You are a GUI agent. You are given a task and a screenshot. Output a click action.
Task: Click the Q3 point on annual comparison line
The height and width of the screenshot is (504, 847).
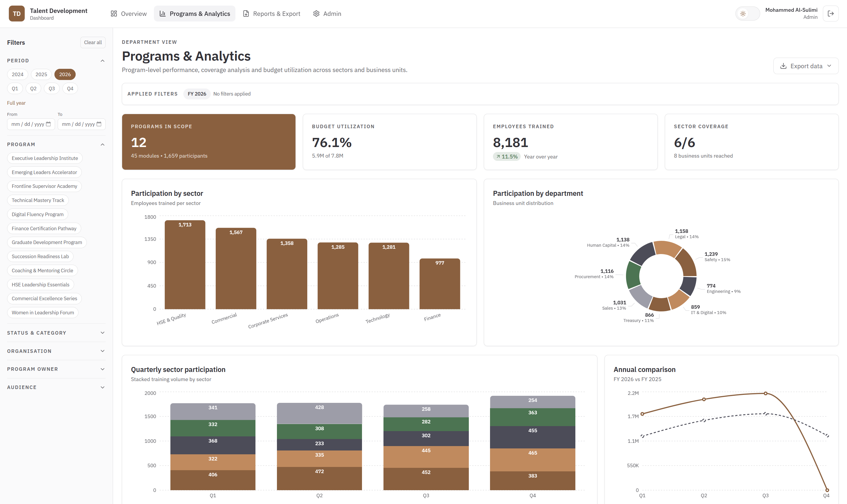pyautogui.click(x=765, y=394)
